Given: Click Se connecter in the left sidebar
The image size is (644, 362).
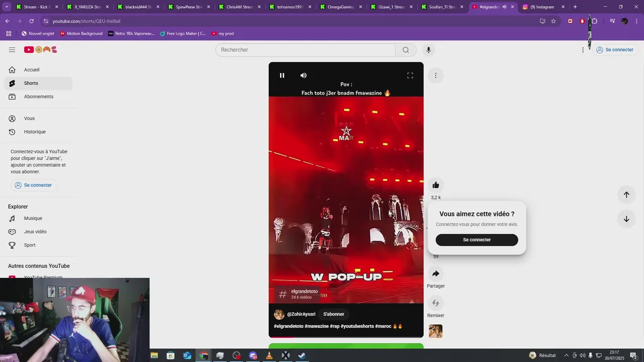Looking at the screenshot, I should click(x=33, y=185).
